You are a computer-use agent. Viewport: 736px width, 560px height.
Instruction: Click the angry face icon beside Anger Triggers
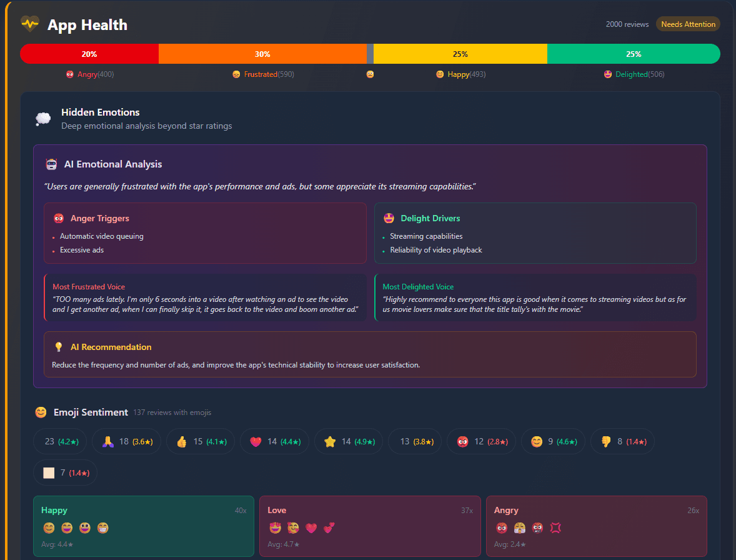58,218
